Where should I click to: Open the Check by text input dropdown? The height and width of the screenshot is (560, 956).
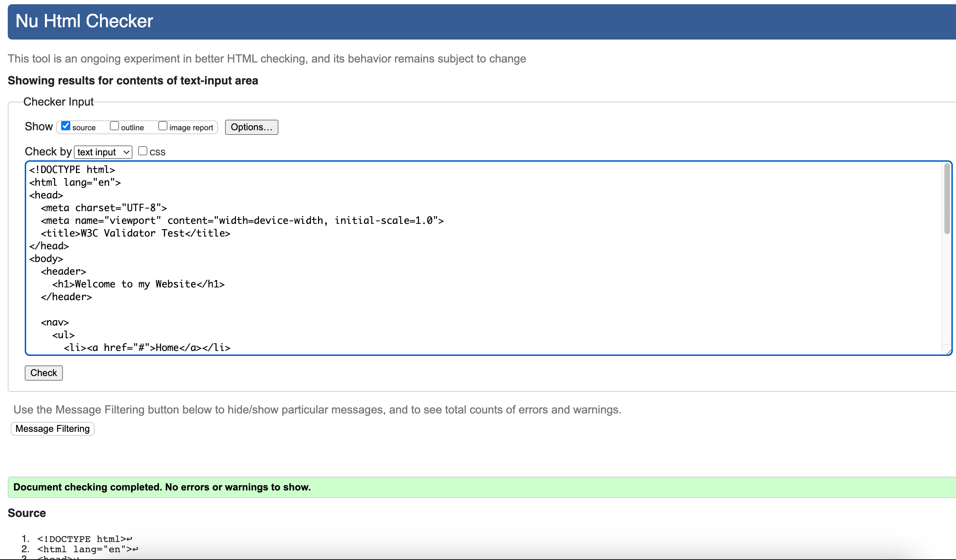coord(103,152)
